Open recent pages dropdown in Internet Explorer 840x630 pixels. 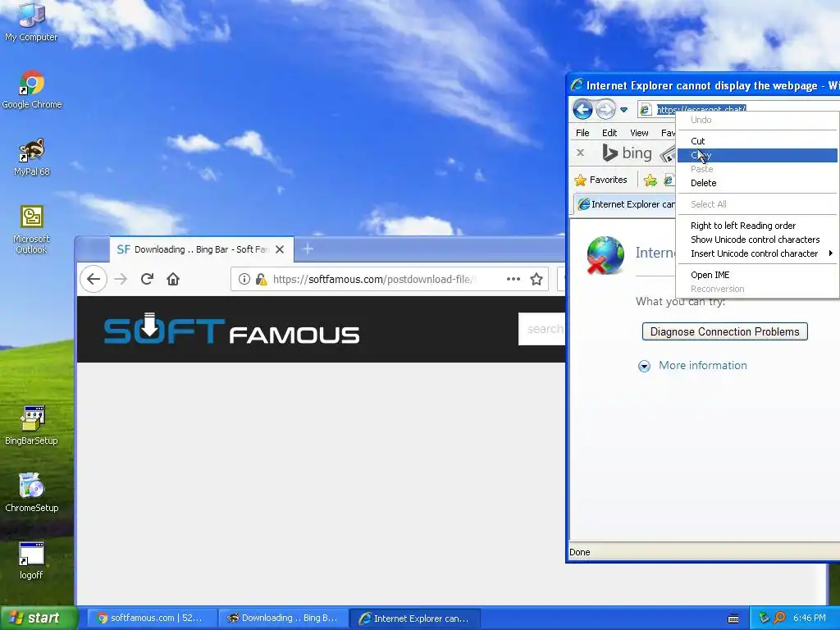[x=623, y=110]
